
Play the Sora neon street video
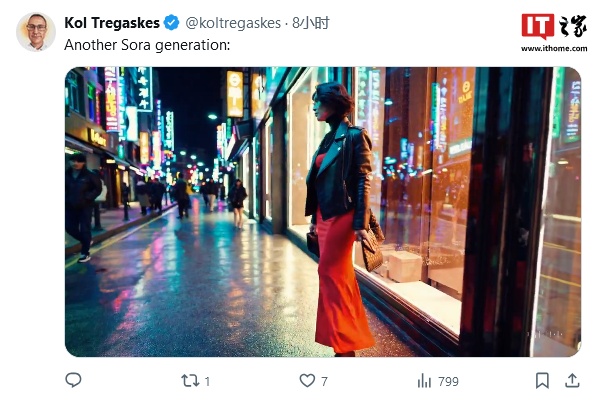[323, 212]
